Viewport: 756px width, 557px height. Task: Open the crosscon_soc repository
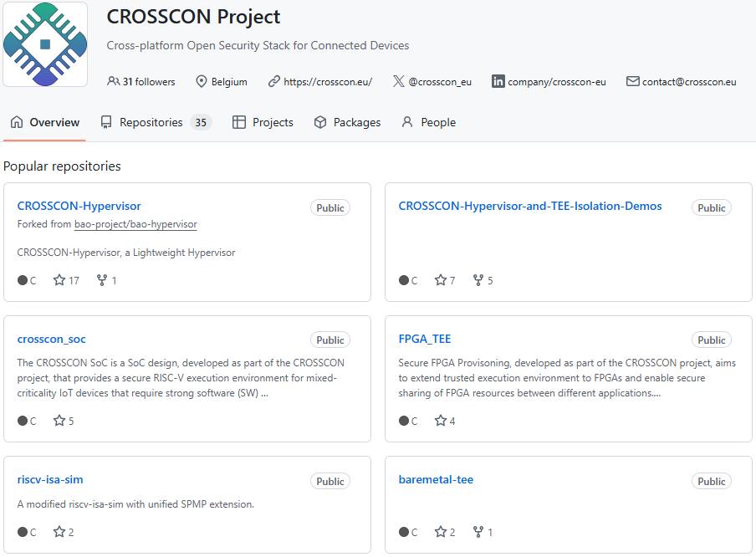pos(51,339)
